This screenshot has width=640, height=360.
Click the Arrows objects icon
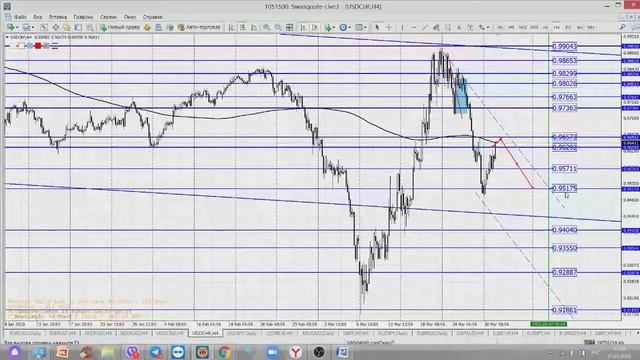tap(482, 27)
